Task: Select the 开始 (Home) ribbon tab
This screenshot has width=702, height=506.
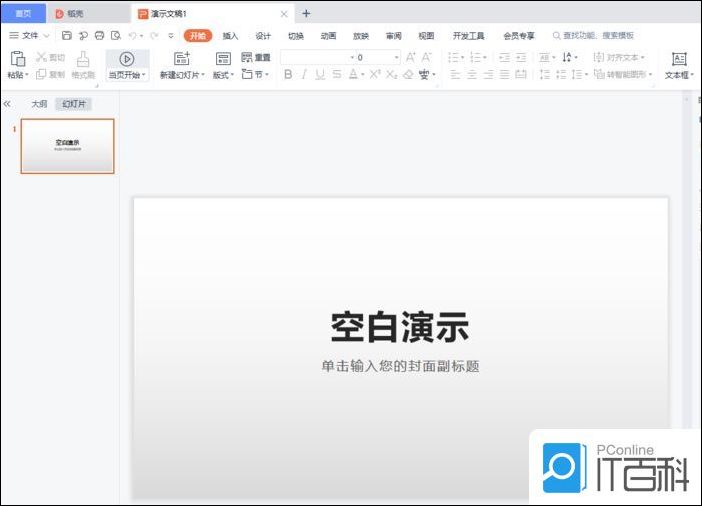Action: [198, 36]
